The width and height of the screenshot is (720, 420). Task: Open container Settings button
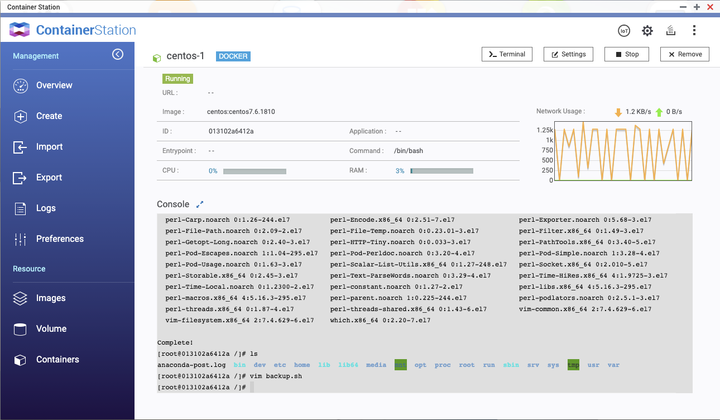[x=568, y=54]
